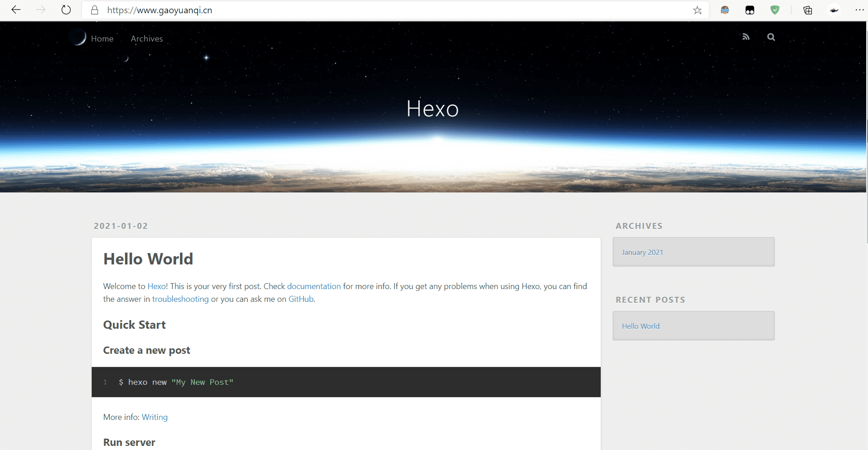Screen dimensions: 868x450
Task: Click the RSS feed icon
Action: click(x=746, y=37)
